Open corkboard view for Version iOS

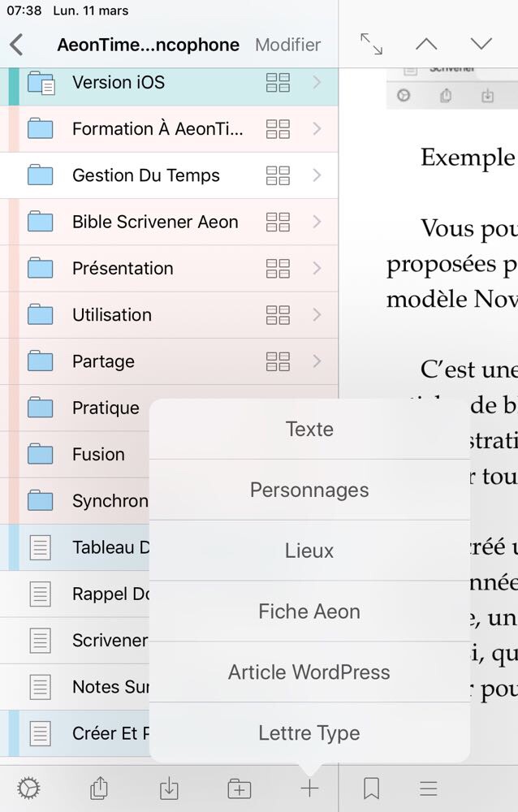tap(278, 82)
